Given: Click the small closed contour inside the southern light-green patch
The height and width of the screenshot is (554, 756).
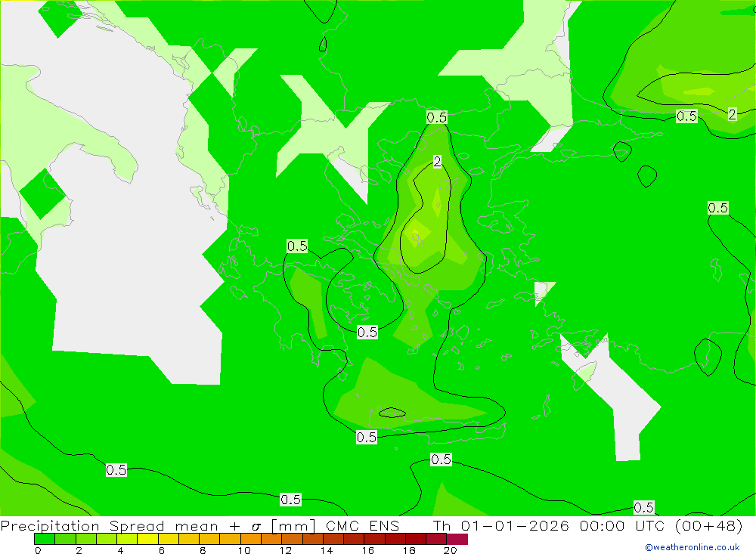Looking at the screenshot, I should 392,413.
